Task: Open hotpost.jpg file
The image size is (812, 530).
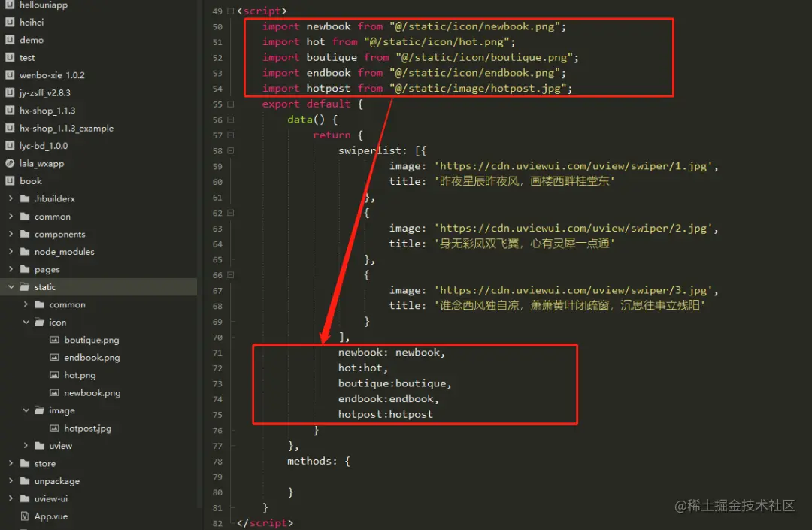Action: [87, 428]
